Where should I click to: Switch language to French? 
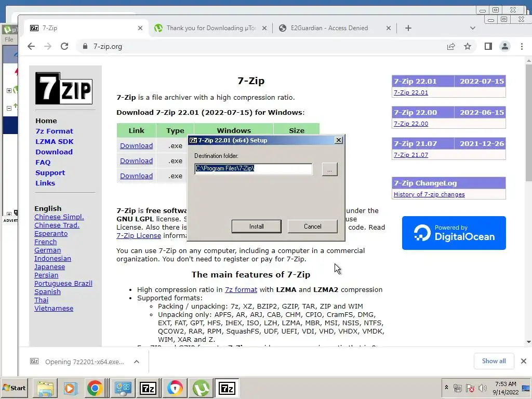pyautogui.click(x=46, y=242)
